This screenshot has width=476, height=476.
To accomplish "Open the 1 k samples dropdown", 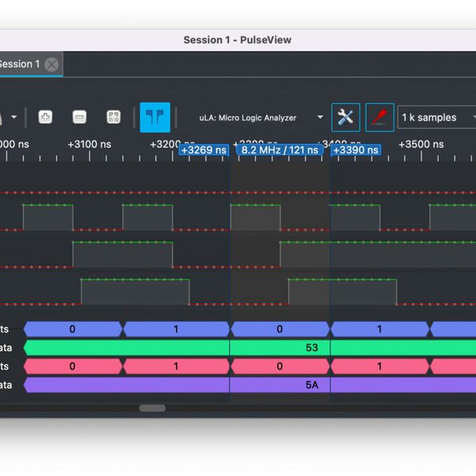I will [436, 117].
